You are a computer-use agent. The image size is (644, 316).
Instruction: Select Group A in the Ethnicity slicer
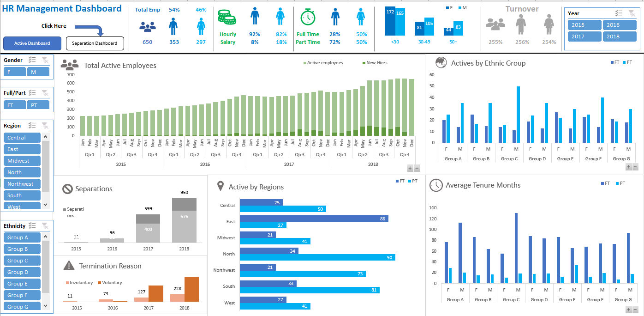coord(22,237)
